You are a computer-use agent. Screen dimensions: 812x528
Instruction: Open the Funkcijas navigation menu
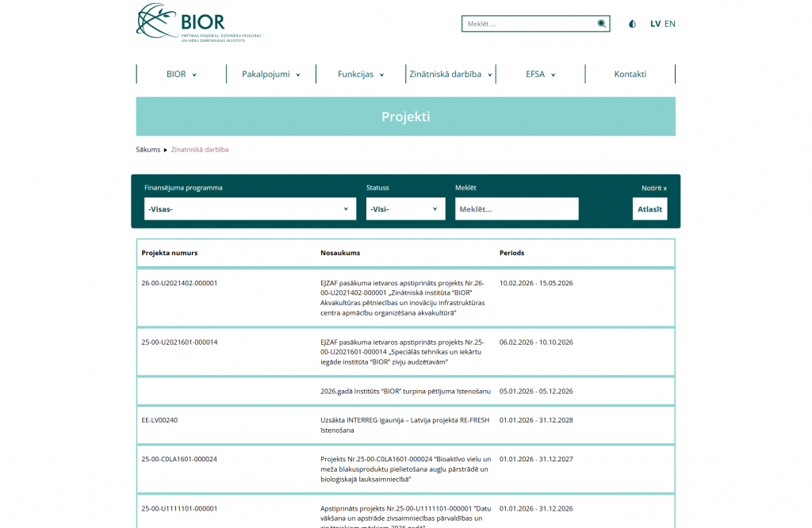click(360, 75)
